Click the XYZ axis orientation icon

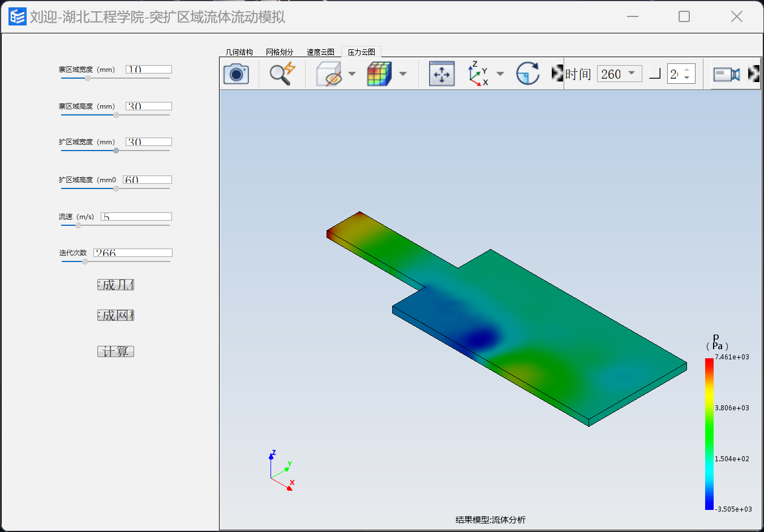tap(478, 74)
